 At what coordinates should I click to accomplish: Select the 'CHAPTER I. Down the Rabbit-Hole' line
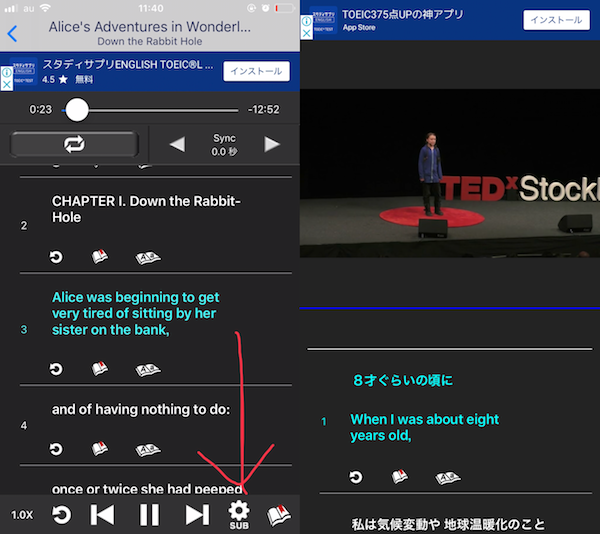coord(147,209)
